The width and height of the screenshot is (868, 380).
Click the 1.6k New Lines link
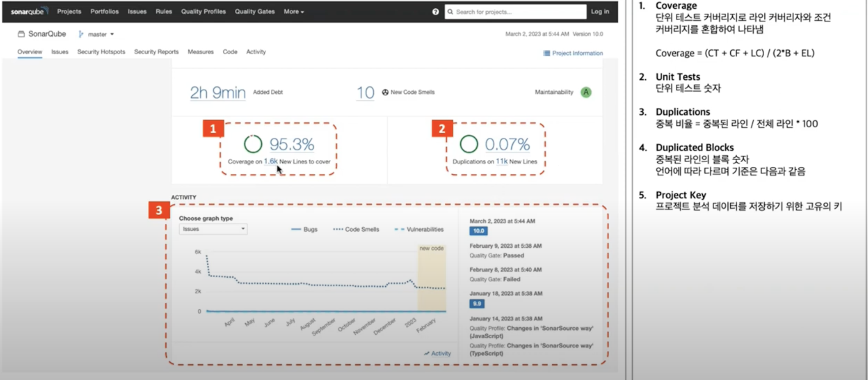tap(271, 161)
